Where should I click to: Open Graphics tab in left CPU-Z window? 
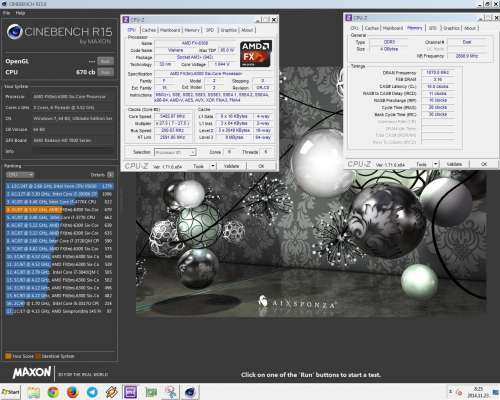(x=229, y=30)
